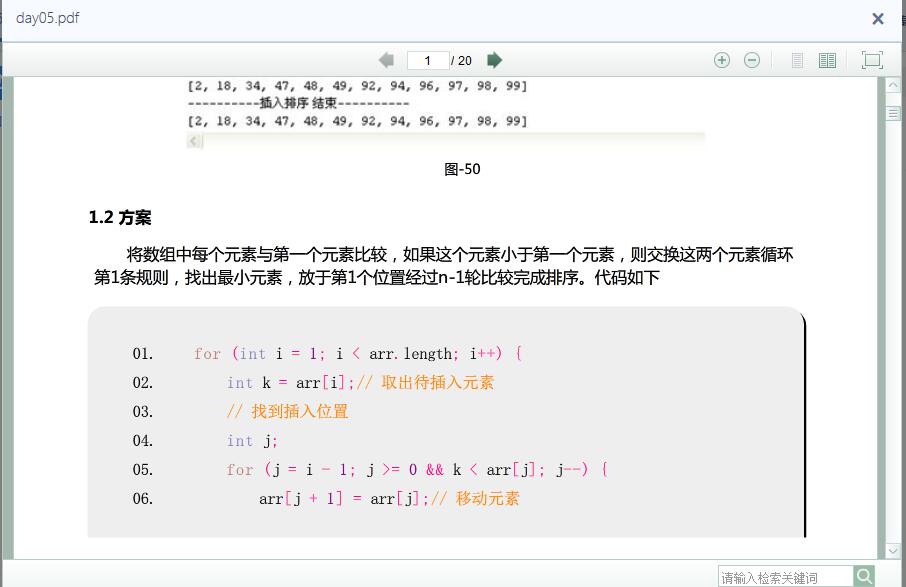Image resolution: width=906 pixels, height=587 pixels.
Task: Click the page number input box
Action: click(x=428, y=60)
